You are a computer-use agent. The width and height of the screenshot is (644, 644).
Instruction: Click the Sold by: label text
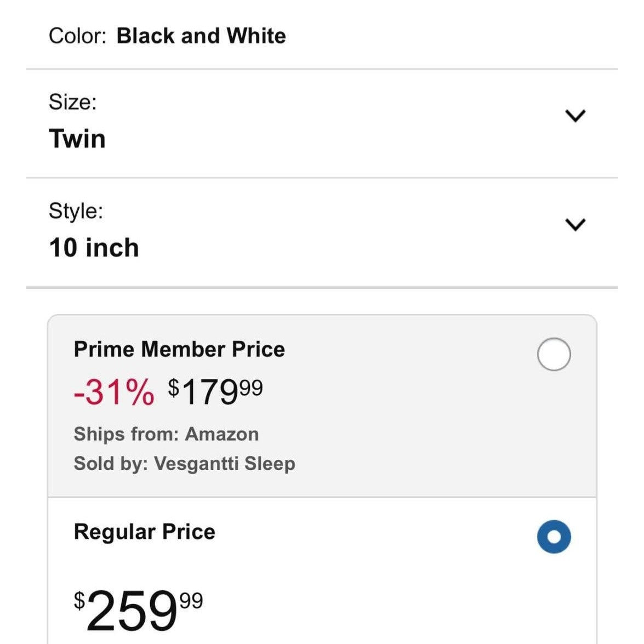[111, 464]
